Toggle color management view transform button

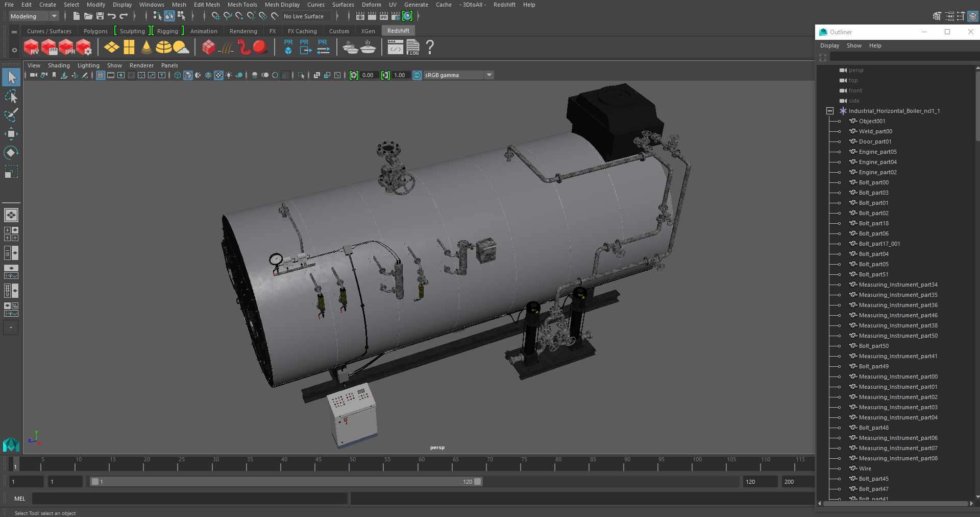(417, 75)
